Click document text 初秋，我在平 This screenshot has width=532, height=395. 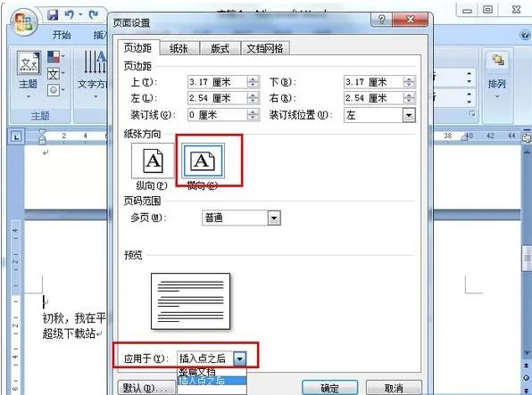point(74,318)
